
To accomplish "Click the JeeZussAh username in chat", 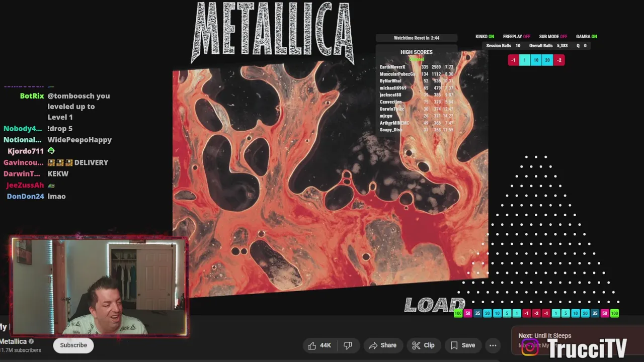I will click(25, 186).
